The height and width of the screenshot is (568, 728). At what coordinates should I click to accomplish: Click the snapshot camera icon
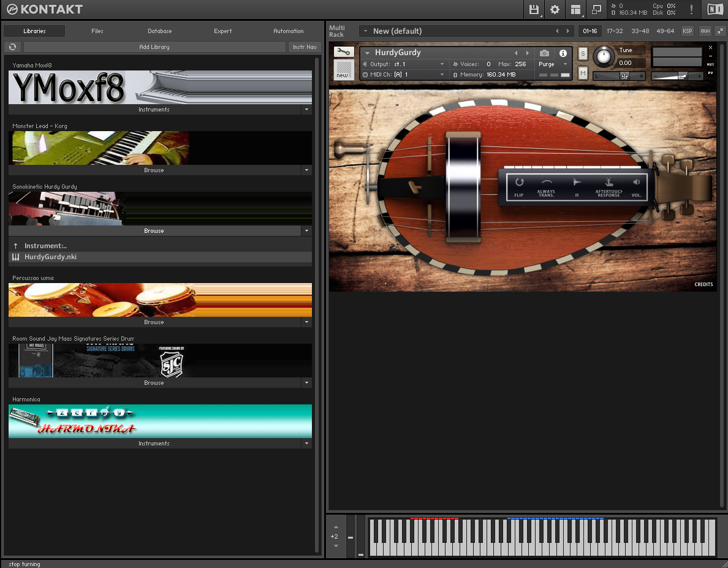point(545,53)
